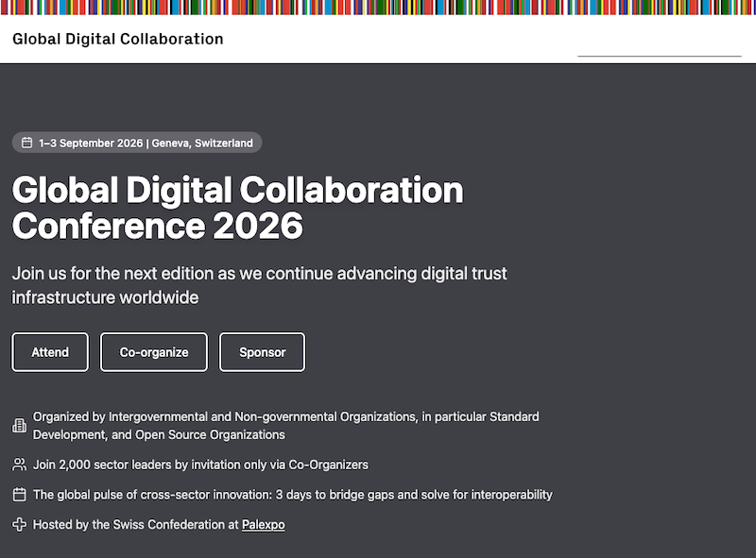Click the calendar icon in the date badge

27,144
